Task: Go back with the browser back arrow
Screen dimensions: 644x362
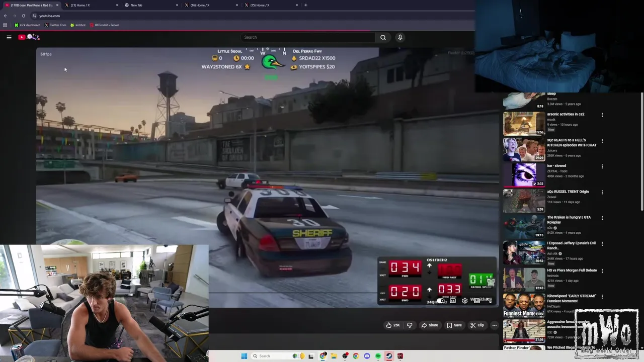Action: (6, 16)
